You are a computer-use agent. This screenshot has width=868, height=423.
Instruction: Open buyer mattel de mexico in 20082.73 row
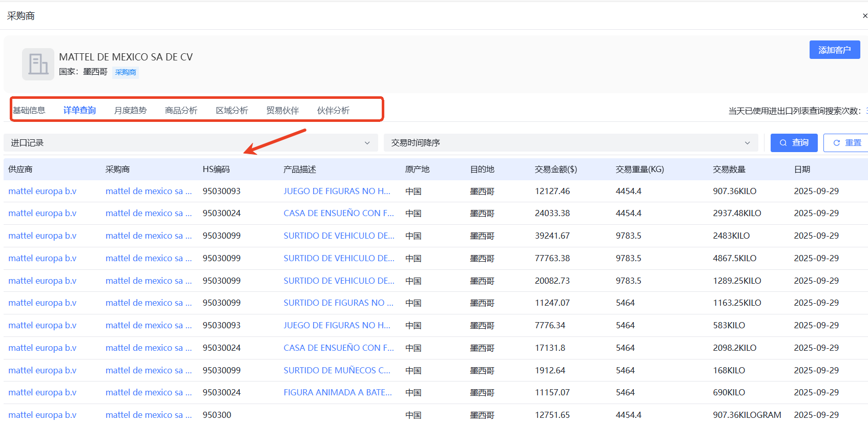(x=149, y=281)
